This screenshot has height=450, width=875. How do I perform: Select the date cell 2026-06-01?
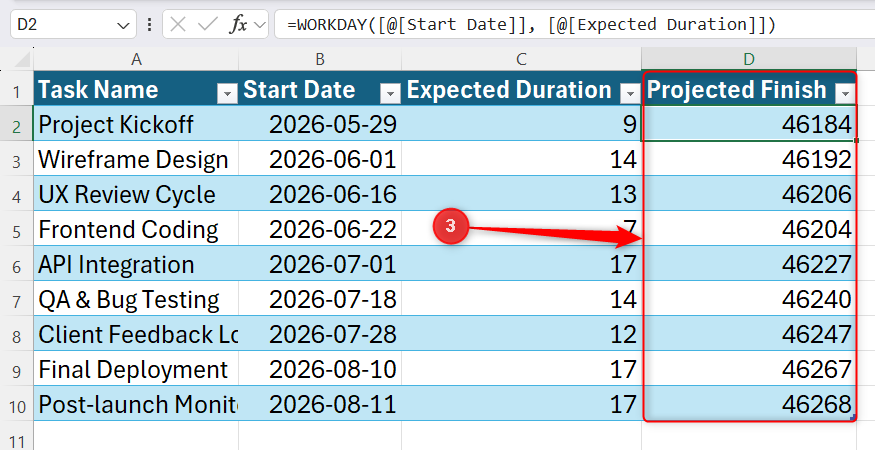pos(320,159)
